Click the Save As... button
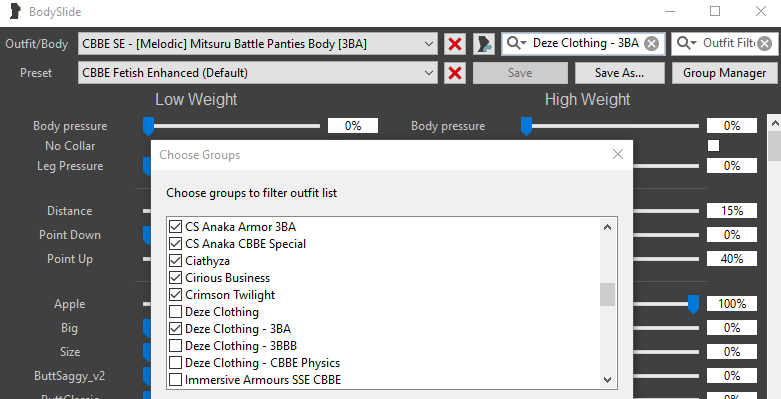 tap(619, 73)
